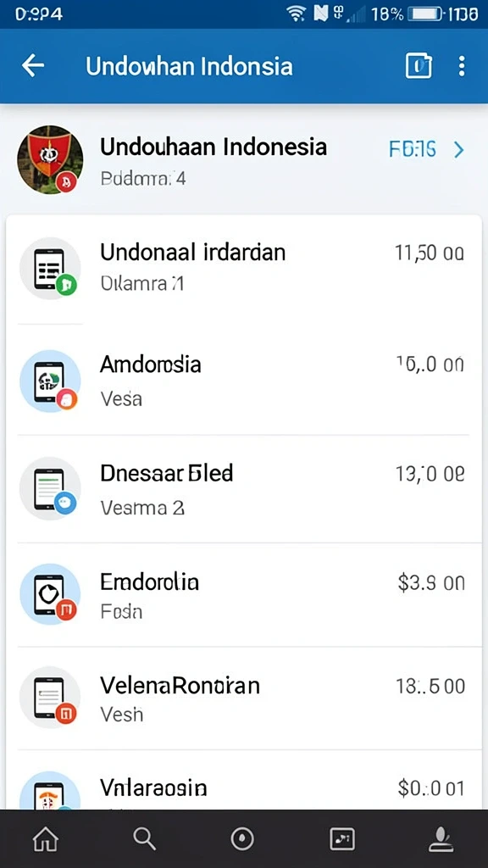Tap the shield avatar of Undouhaan Indonesia
Screen dimensions: 488x868
[50, 159]
